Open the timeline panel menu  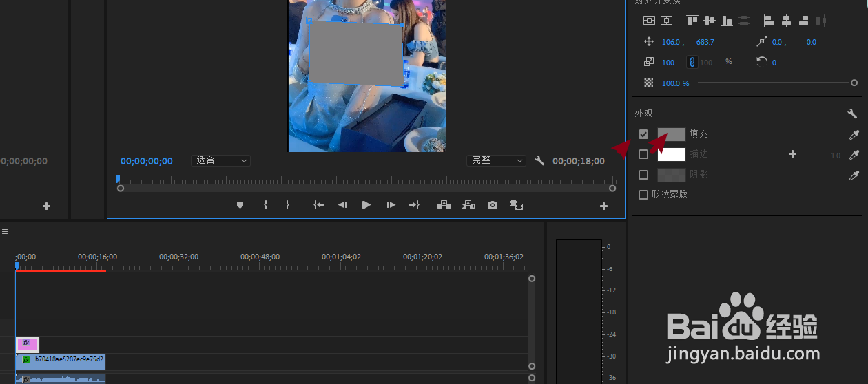coord(4,232)
